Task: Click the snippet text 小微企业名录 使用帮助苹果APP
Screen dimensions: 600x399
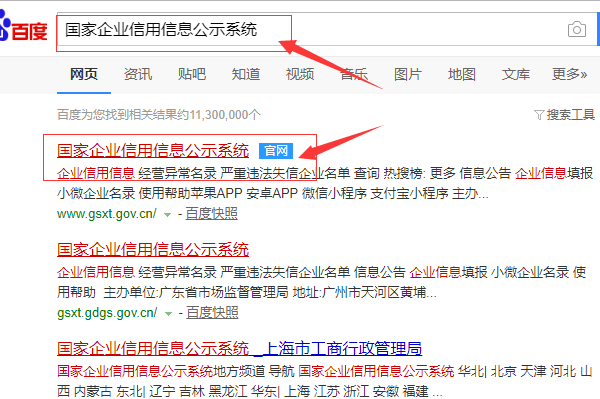Action: point(150,193)
